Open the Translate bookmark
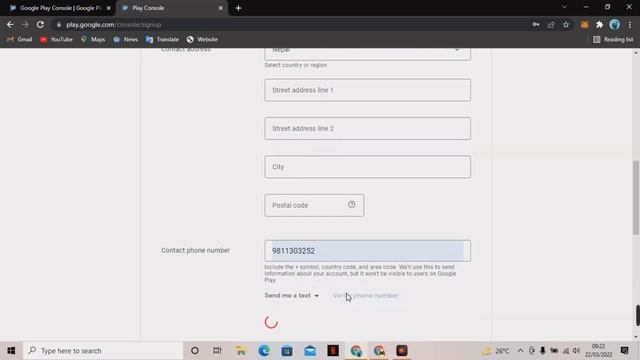 [162, 40]
